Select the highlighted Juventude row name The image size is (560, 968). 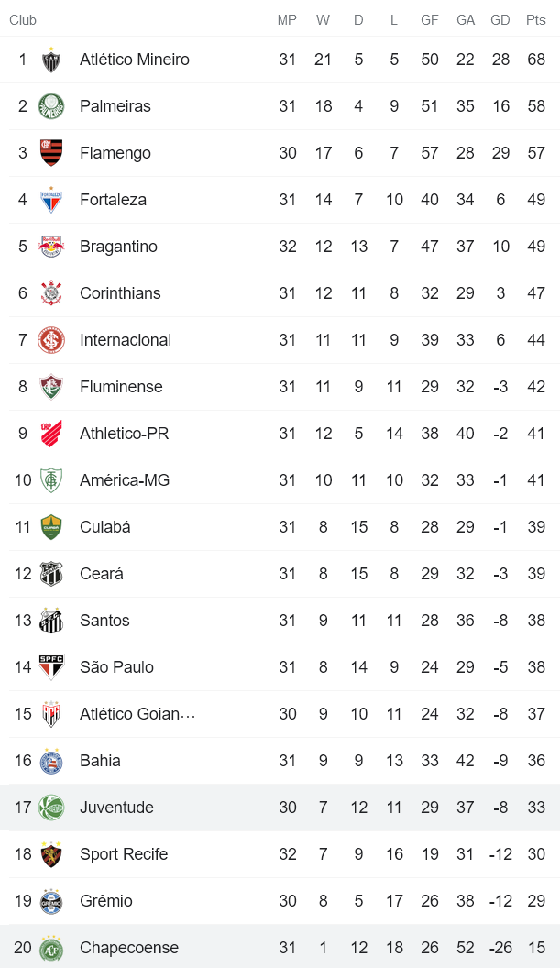tap(116, 808)
